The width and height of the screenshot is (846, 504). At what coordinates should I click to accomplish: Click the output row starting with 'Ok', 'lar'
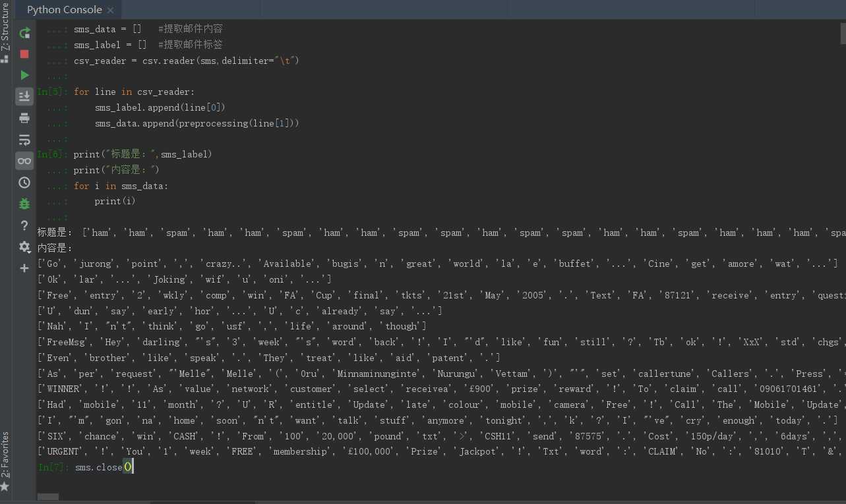pyautogui.click(x=185, y=279)
